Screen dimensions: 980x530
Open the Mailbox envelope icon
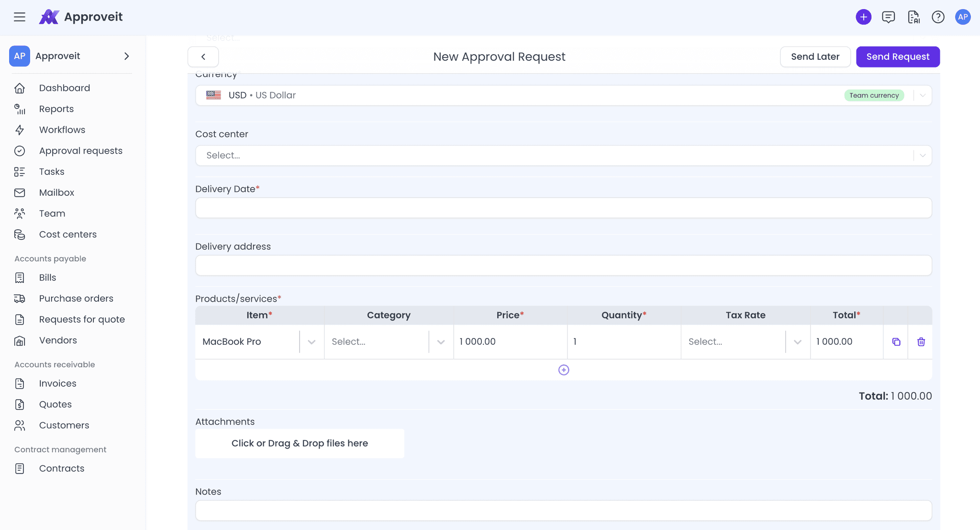click(19, 192)
